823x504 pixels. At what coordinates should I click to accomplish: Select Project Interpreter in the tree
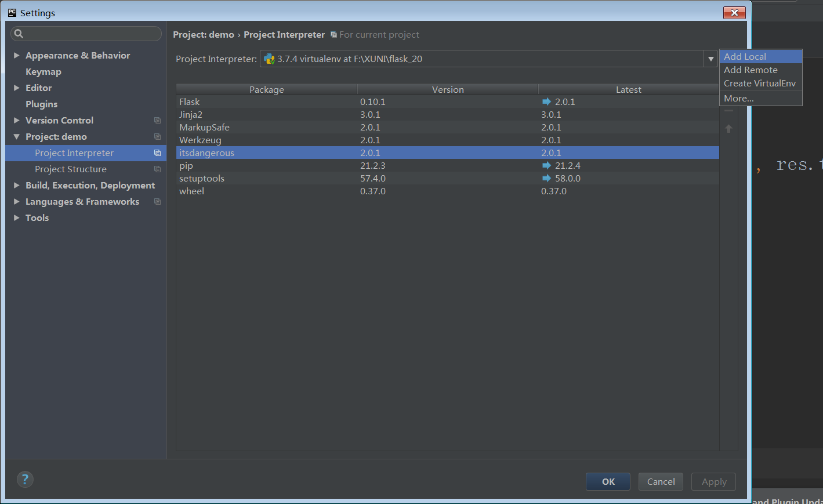pos(86,153)
